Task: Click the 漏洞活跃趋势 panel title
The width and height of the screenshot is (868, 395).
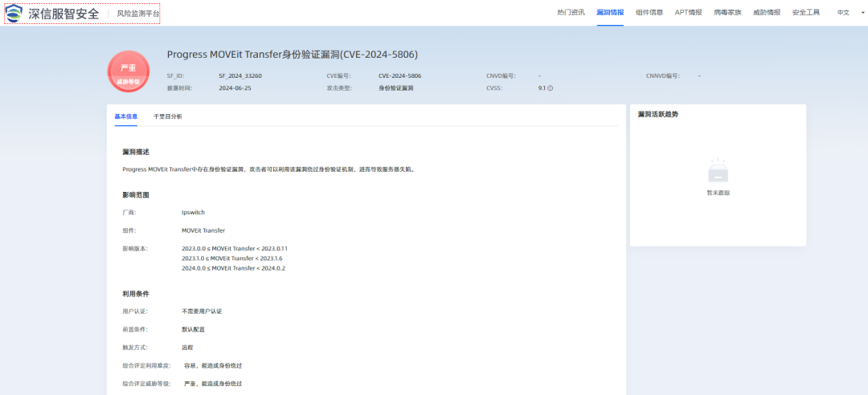Action: coord(657,115)
